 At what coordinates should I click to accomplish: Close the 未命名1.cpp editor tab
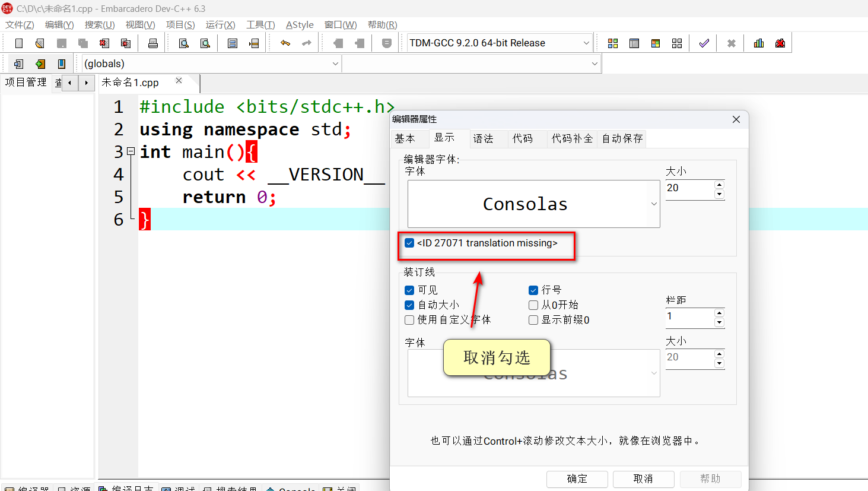click(179, 81)
